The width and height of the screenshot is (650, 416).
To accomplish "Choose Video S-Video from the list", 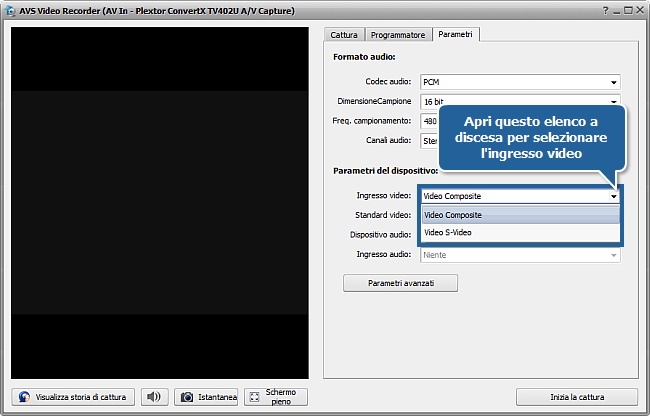I will (x=521, y=232).
